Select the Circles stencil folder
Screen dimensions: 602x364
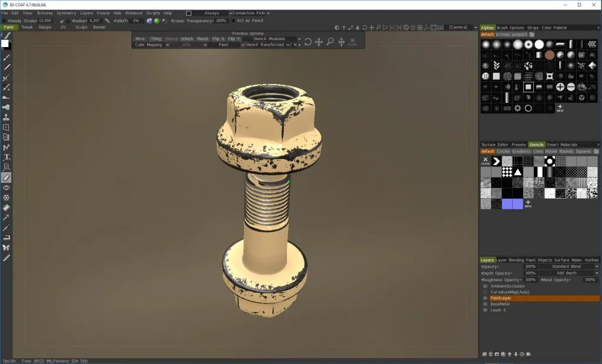click(503, 151)
